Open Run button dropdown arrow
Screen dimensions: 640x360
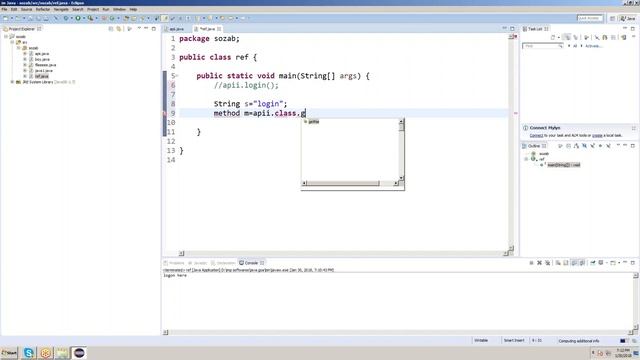[x=84, y=18]
